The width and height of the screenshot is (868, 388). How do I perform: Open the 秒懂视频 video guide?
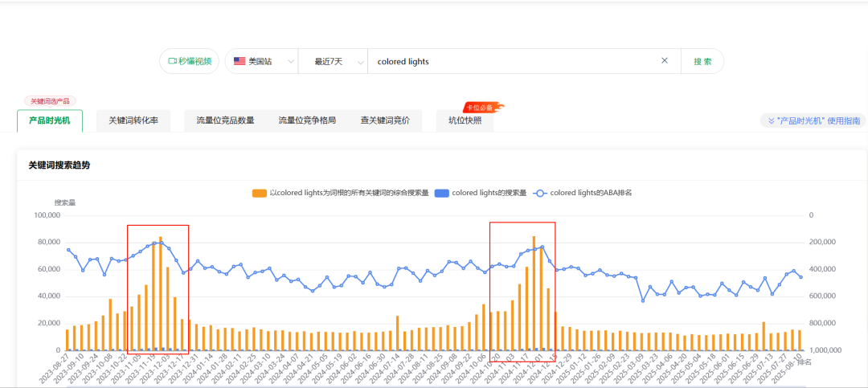(x=190, y=61)
